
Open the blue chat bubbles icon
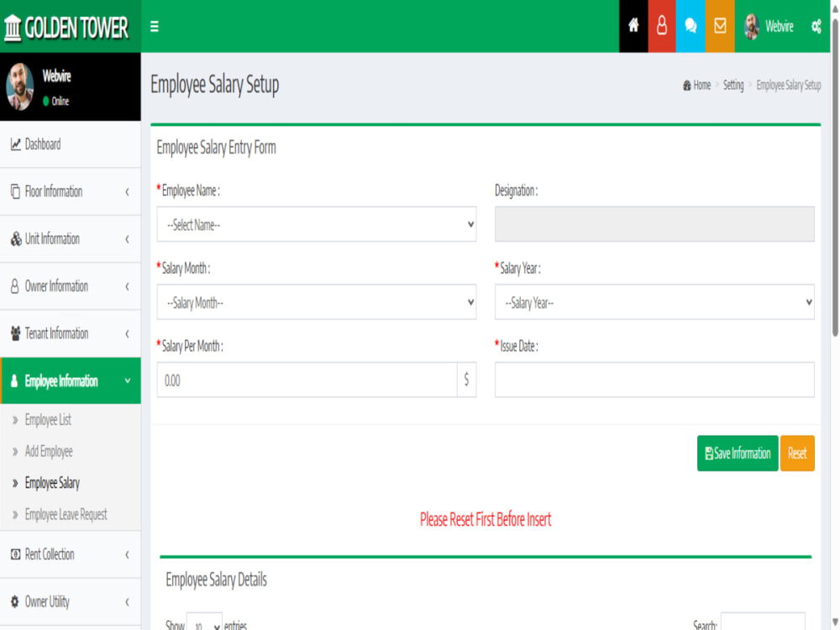(690, 26)
